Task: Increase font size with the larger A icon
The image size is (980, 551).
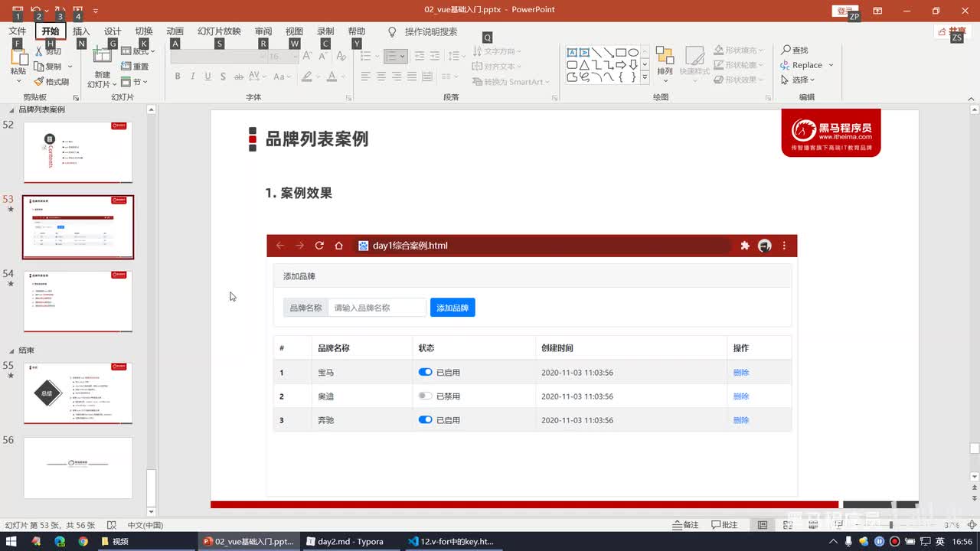Action: point(307,57)
